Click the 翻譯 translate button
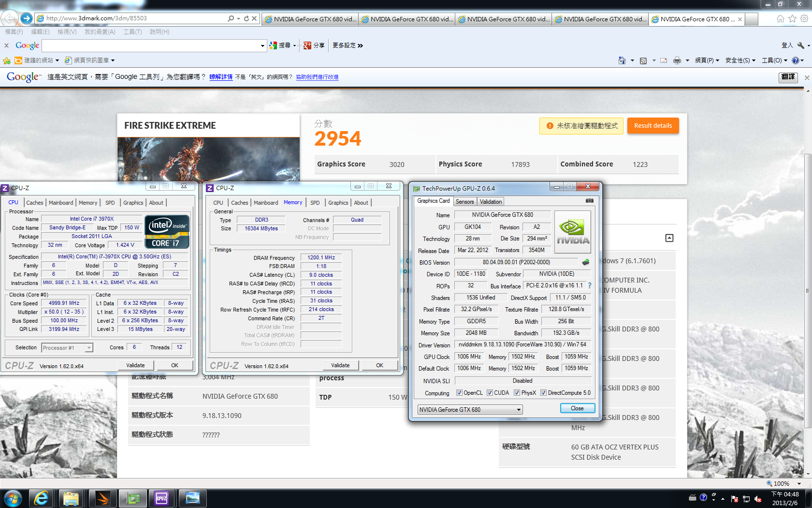Image resolution: width=812 pixels, height=508 pixels. coord(788,77)
